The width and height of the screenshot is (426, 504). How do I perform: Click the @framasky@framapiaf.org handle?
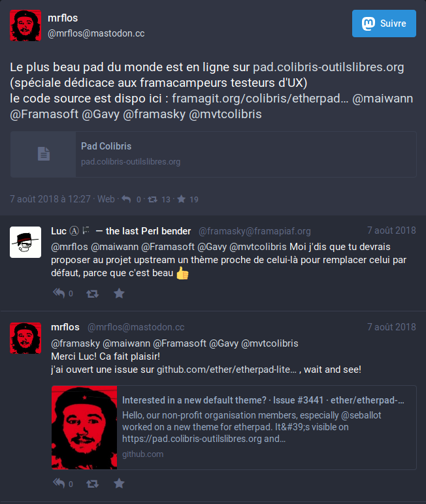pos(255,231)
